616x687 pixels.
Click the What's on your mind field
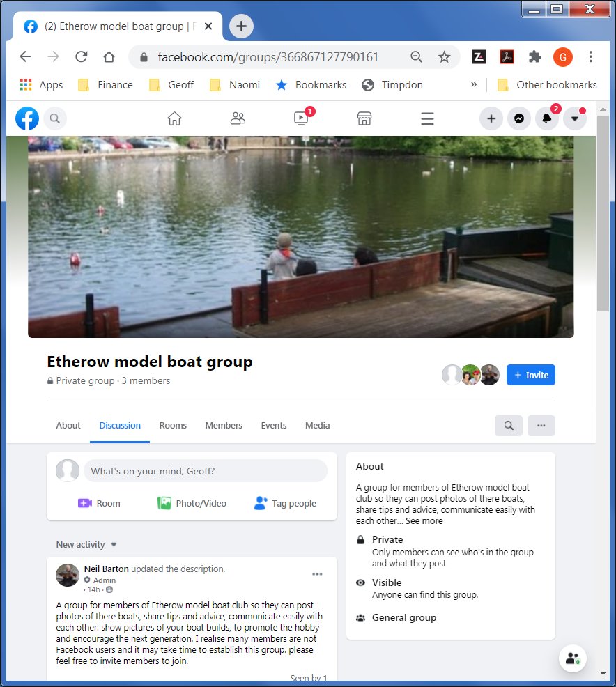pos(206,470)
